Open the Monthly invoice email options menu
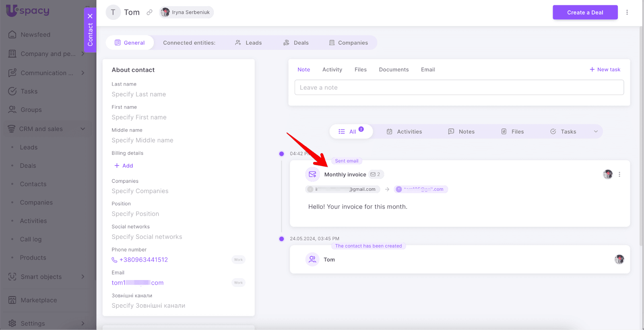Viewport: 644px width, 330px height. [x=619, y=175]
